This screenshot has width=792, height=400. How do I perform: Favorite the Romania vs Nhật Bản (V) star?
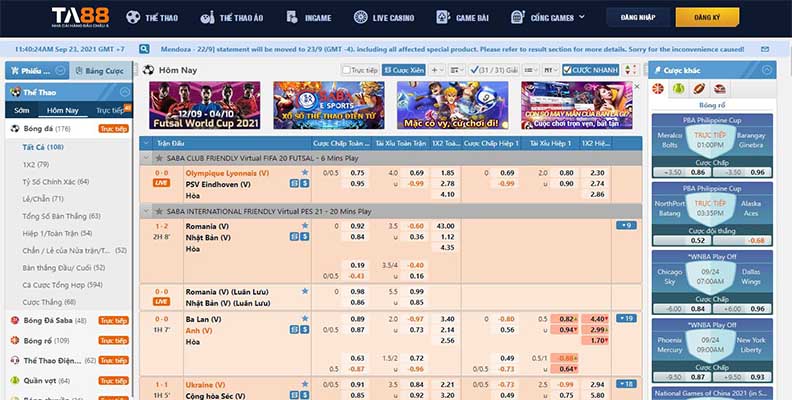pyautogui.click(x=305, y=225)
